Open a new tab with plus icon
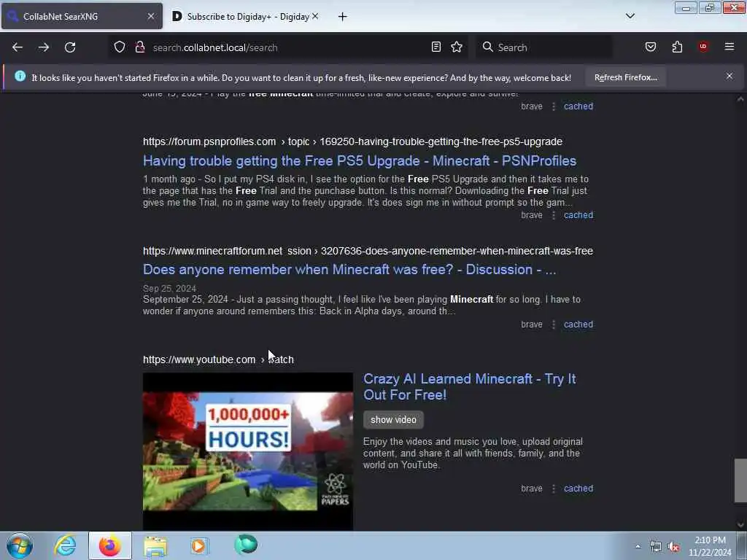 click(x=342, y=17)
